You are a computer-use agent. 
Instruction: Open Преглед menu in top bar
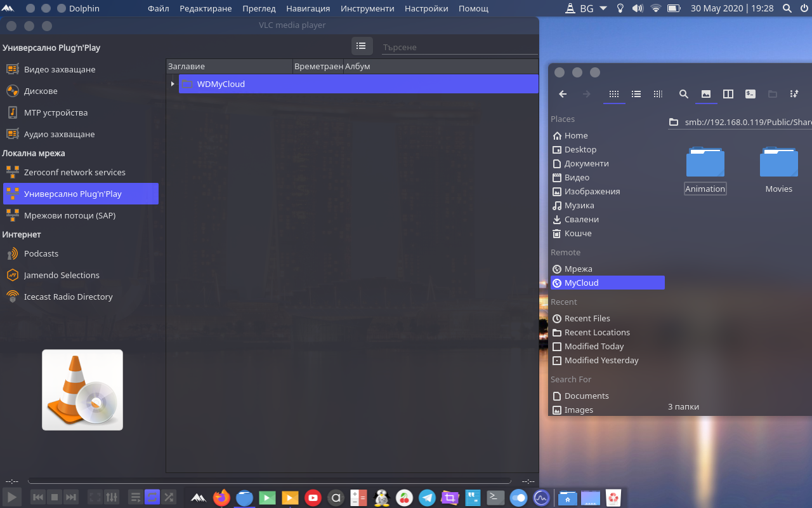259,8
